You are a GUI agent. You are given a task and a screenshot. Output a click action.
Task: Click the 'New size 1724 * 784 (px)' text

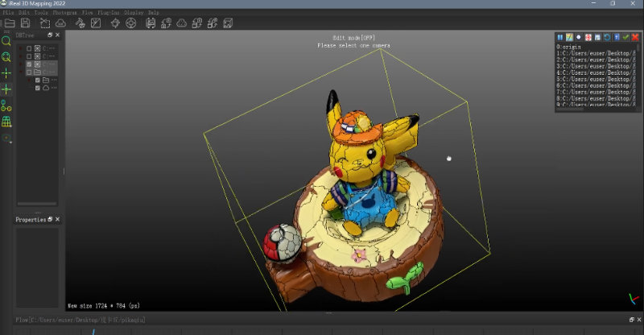104,306
